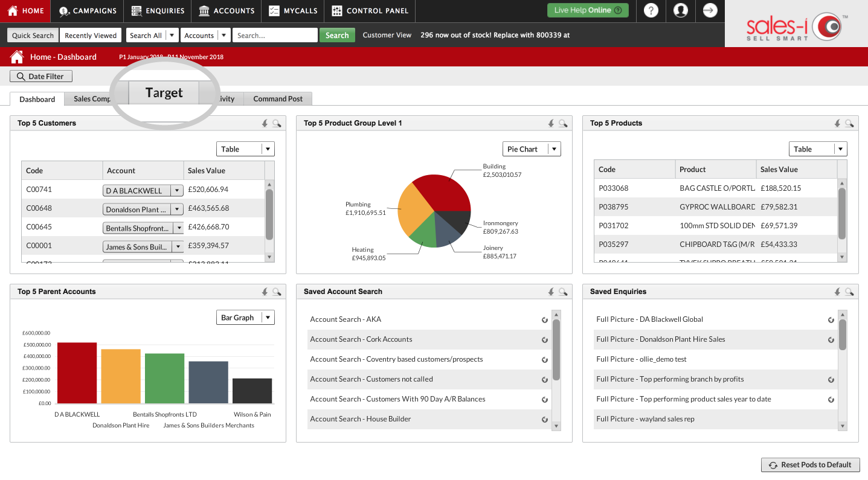Open the help question mark icon
The height and width of the screenshot is (480, 868).
click(x=651, y=10)
